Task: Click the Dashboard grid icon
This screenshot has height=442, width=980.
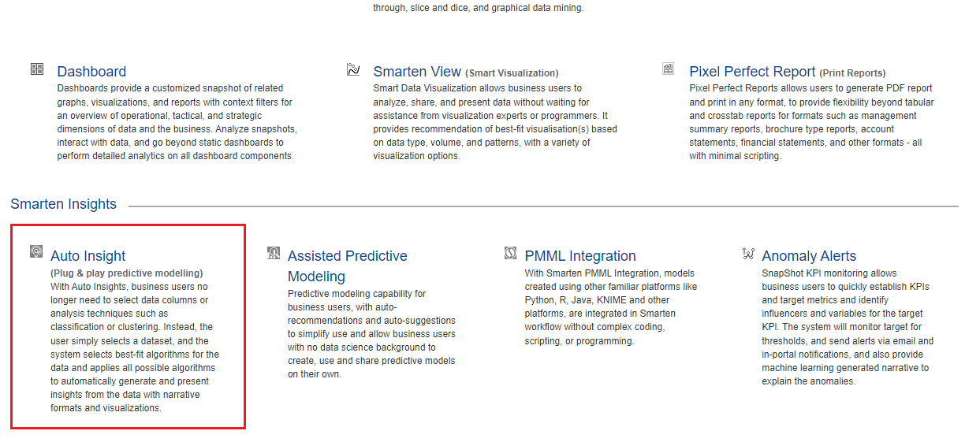Action: tap(37, 69)
